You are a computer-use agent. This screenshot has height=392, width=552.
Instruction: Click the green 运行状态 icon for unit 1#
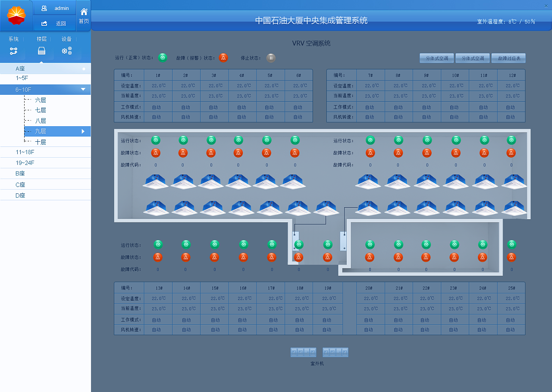click(156, 140)
